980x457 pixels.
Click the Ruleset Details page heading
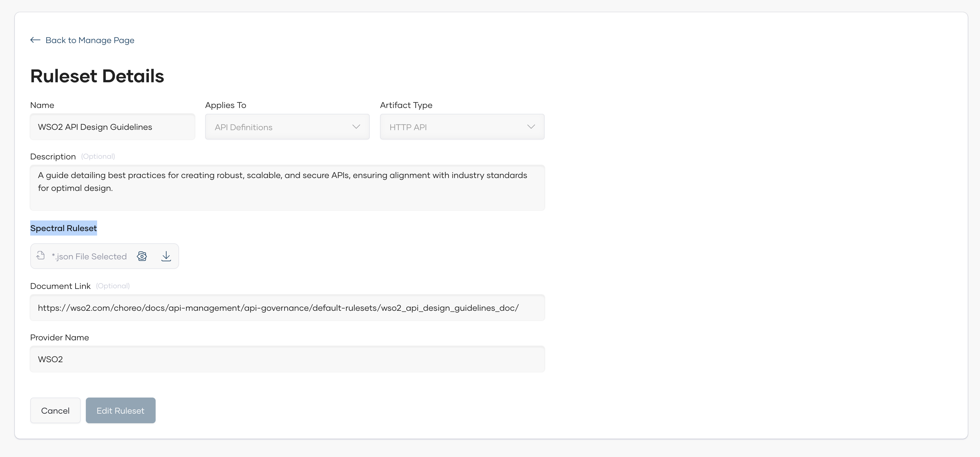pos(97,76)
